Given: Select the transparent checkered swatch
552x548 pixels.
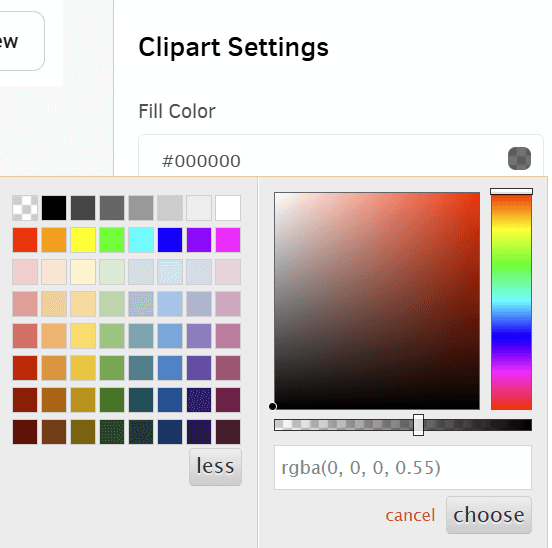Looking at the screenshot, I should pyautogui.click(x=25, y=208).
